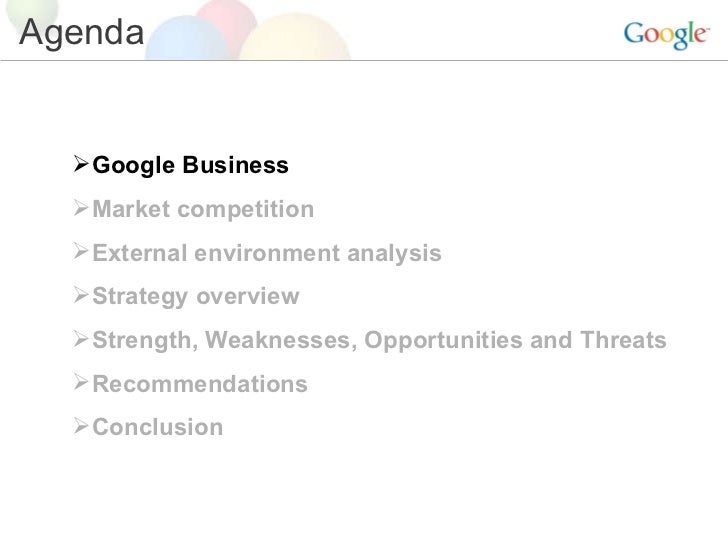Click the arrow bullet beside Strategy overview
Screen dimensions: 728x546
click(81, 295)
